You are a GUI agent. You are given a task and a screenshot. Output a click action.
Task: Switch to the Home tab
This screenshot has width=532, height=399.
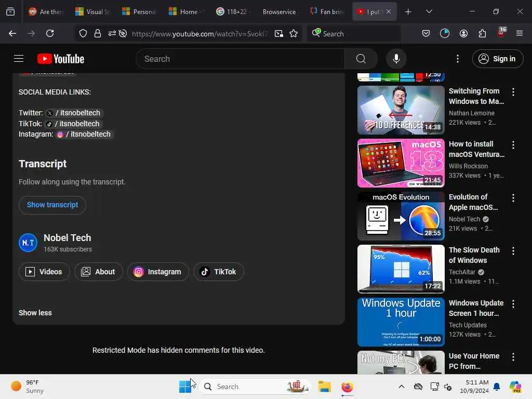point(186,11)
